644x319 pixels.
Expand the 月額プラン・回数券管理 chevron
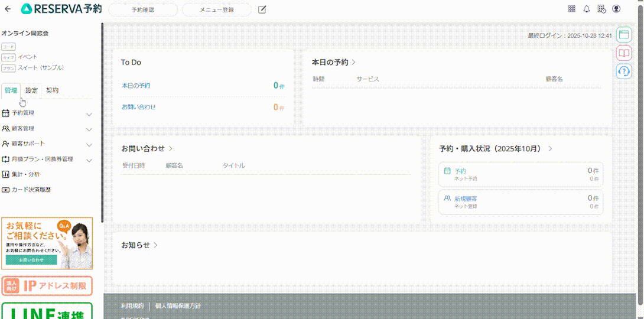point(89,161)
